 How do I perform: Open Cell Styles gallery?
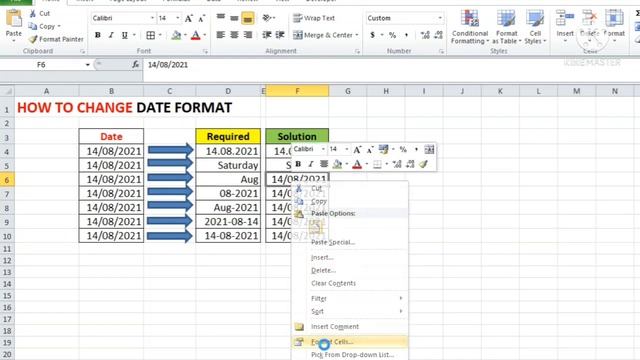535,26
